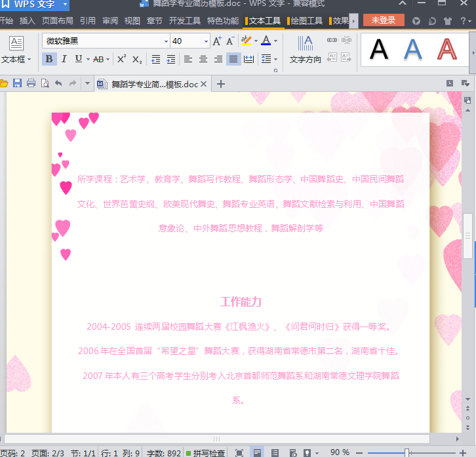Toggle italic formatting

[x=64, y=59]
